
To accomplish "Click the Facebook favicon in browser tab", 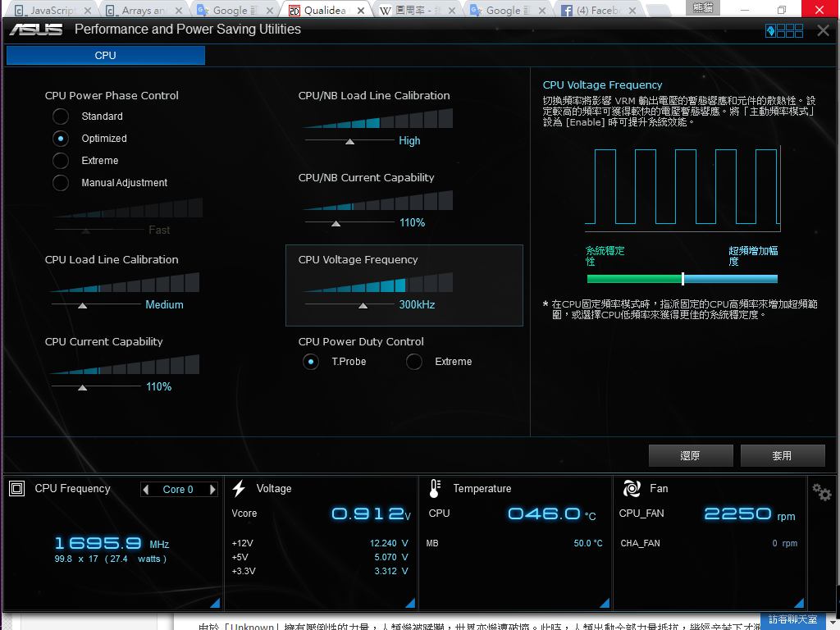I will [567, 11].
